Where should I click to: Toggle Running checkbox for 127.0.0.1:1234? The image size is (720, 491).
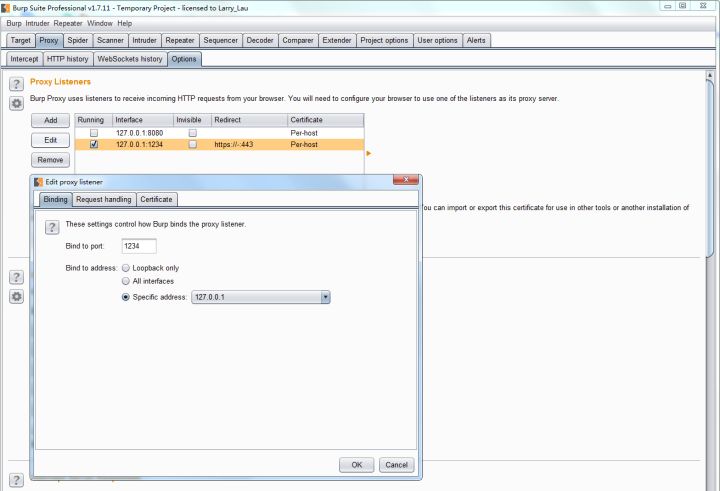[94, 144]
